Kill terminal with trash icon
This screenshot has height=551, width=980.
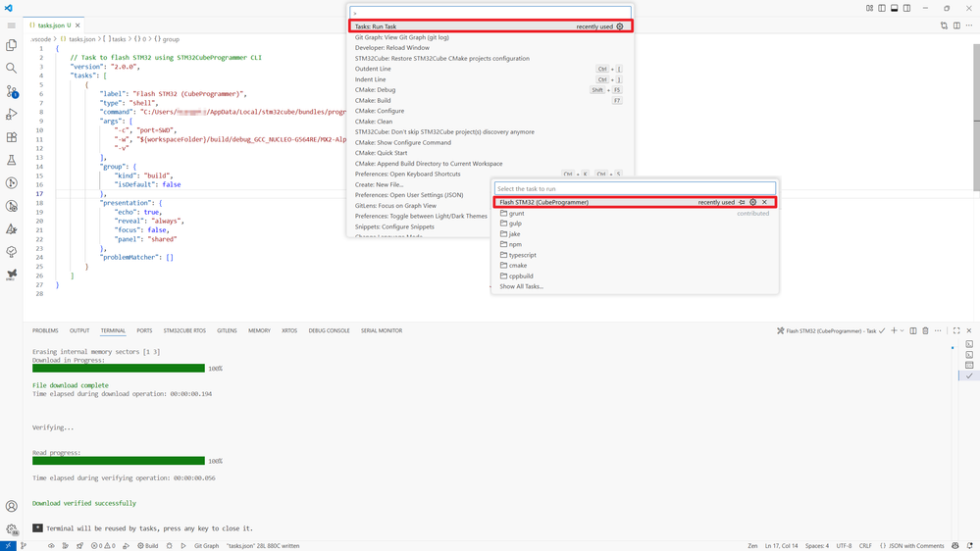tap(926, 330)
